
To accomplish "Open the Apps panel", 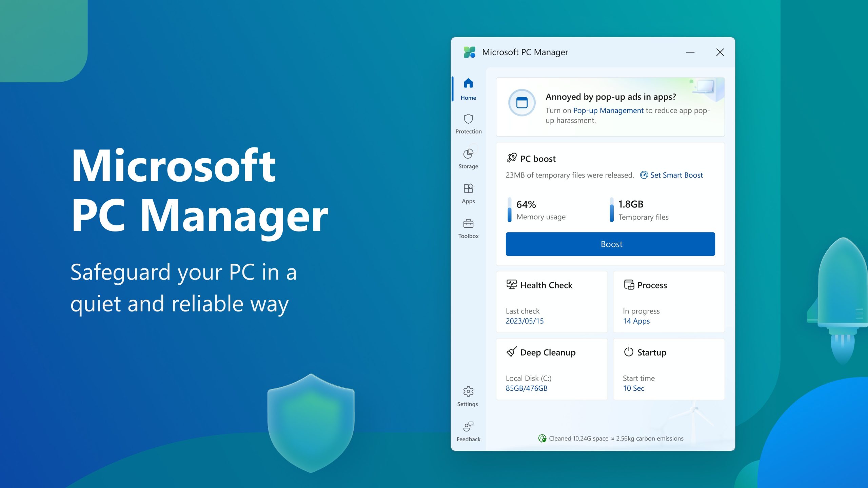I will click(x=468, y=193).
